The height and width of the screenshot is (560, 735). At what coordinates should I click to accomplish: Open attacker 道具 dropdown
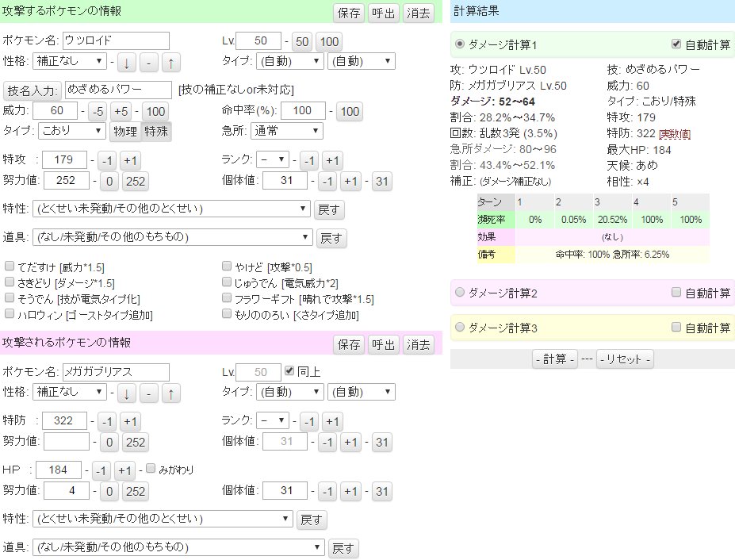[173, 237]
